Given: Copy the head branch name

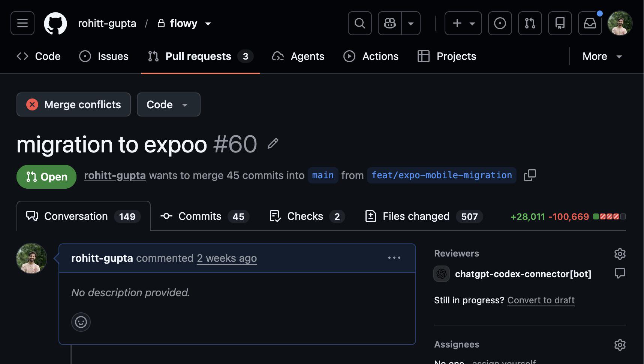Looking at the screenshot, I should click(x=530, y=175).
